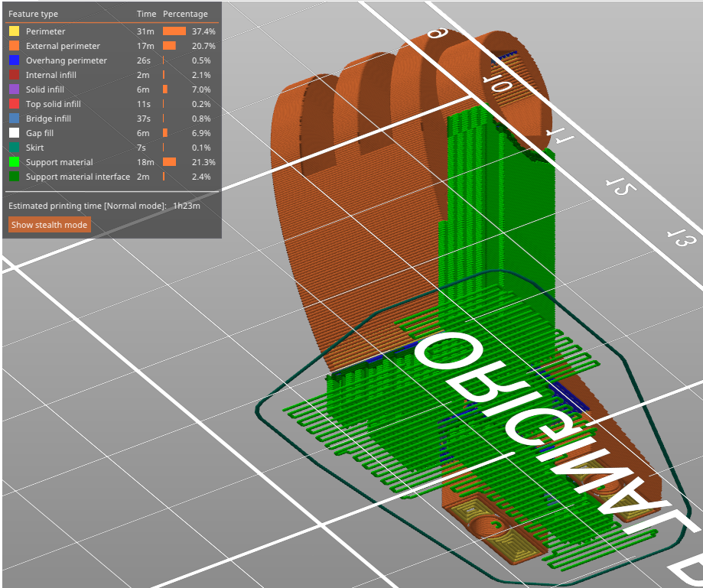The image size is (703, 588).
Task: Click the Overhang perimeter time 26s
Action: [x=144, y=60]
